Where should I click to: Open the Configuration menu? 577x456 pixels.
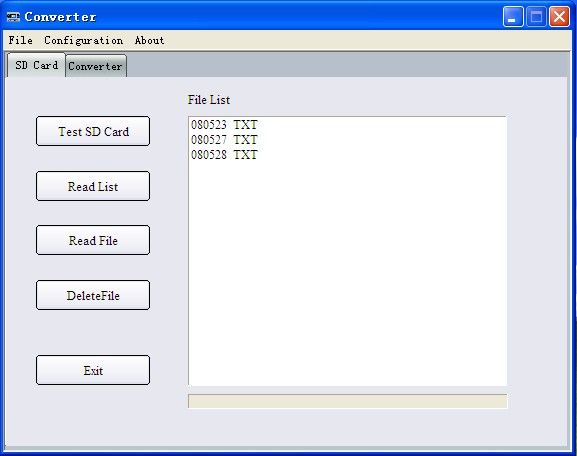point(84,40)
